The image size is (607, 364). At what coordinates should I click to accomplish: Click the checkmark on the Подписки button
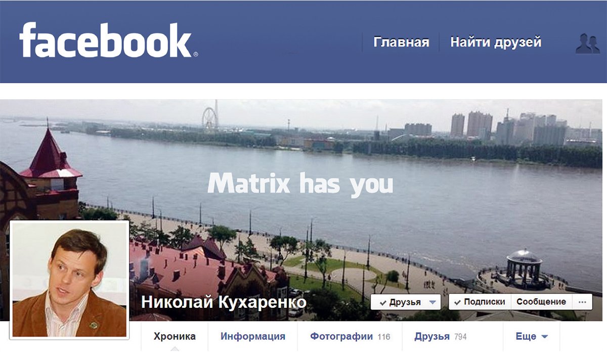(457, 302)
